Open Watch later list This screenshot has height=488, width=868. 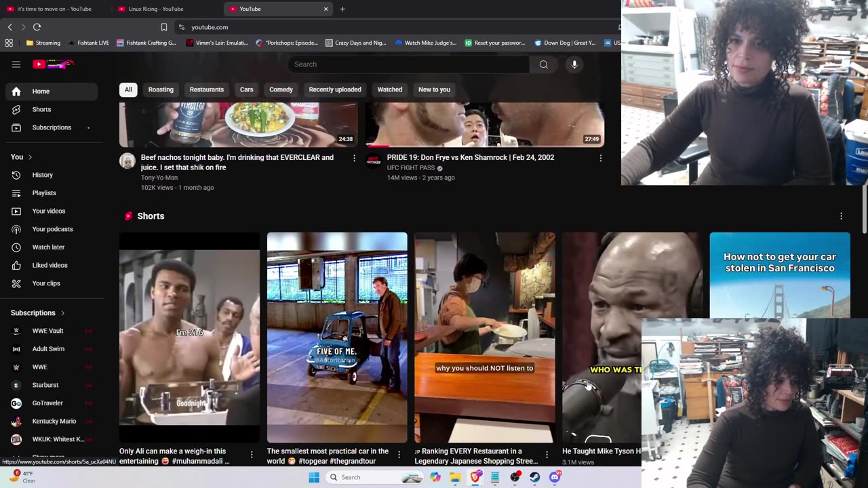pos(52,247)
